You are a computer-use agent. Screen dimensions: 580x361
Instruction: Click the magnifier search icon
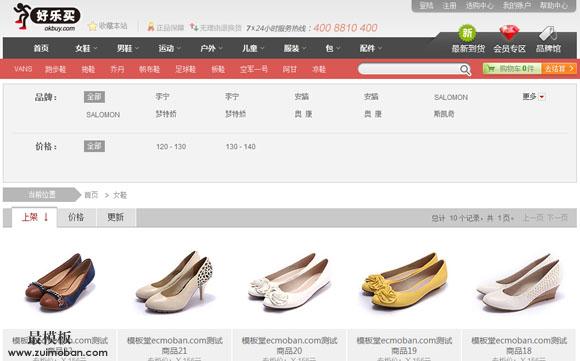465,70
